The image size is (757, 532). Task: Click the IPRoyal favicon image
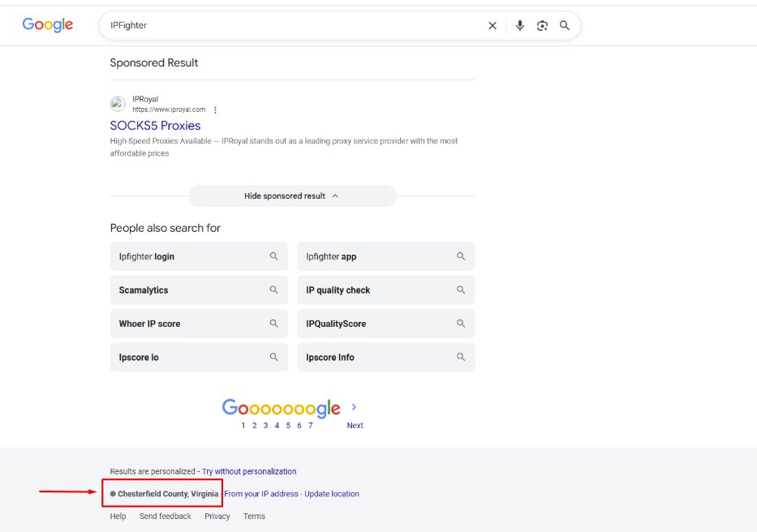(x=118, y=104)
